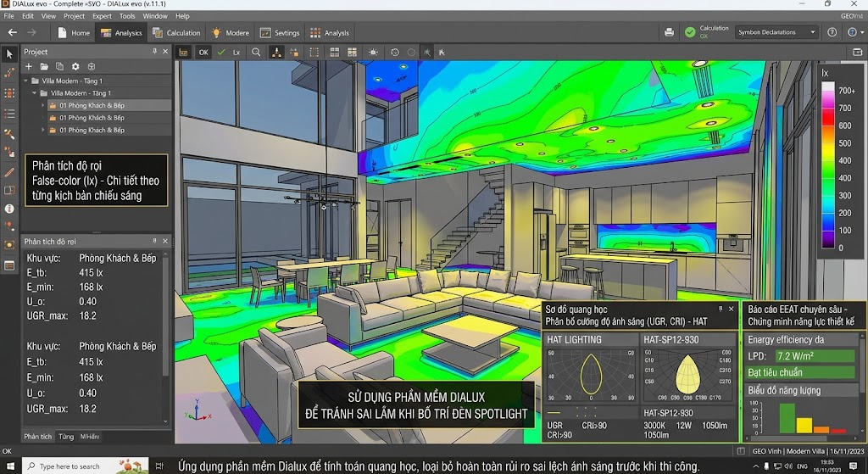Screen dimensions: 868x474
Task: Select the pencil draw tool in left sidebar
Action: point(9,172)
